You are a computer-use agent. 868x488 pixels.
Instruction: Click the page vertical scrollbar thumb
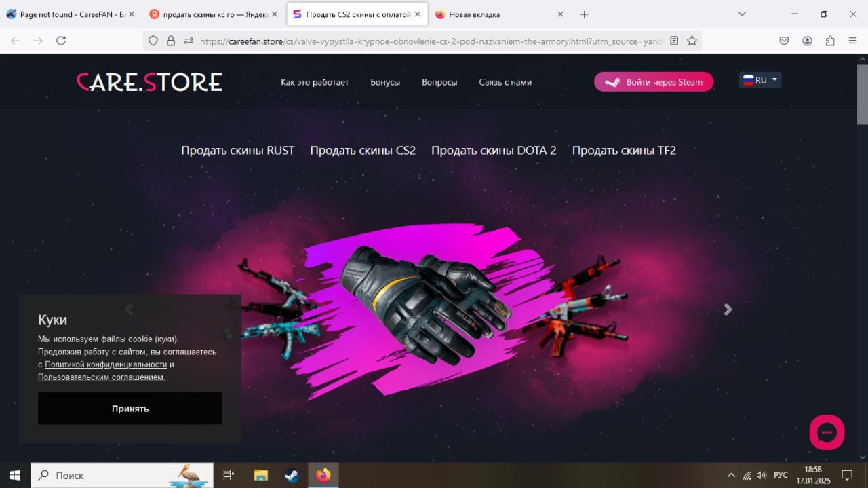click(862, 95)
